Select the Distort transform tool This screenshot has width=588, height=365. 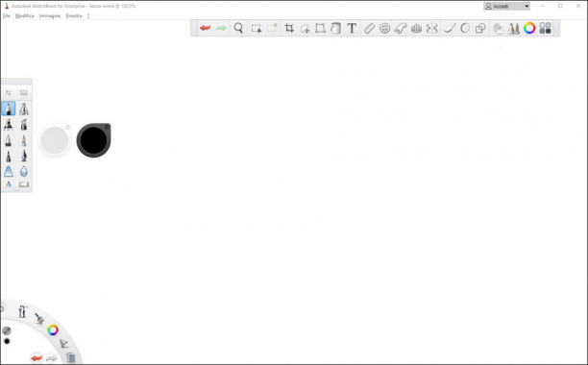[320, 28]
